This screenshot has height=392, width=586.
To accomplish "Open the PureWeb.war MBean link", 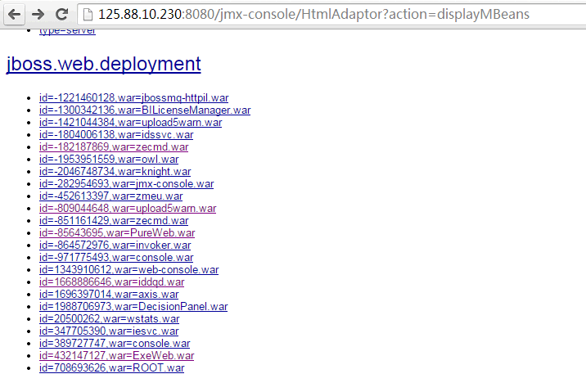I will point(117,233).
